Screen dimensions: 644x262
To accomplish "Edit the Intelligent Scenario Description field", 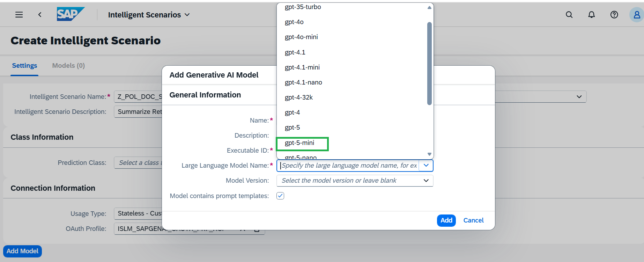I will click(x=138, y=112).
